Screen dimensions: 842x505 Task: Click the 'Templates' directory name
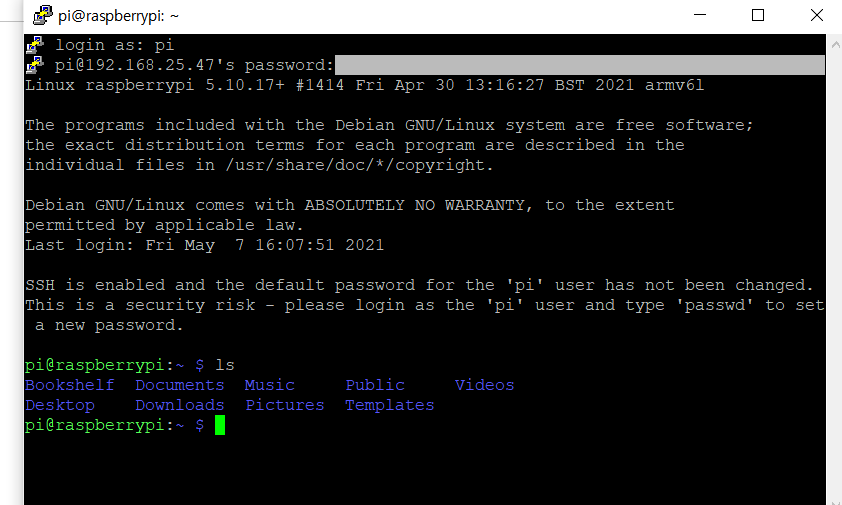click(x=390, y=405)
